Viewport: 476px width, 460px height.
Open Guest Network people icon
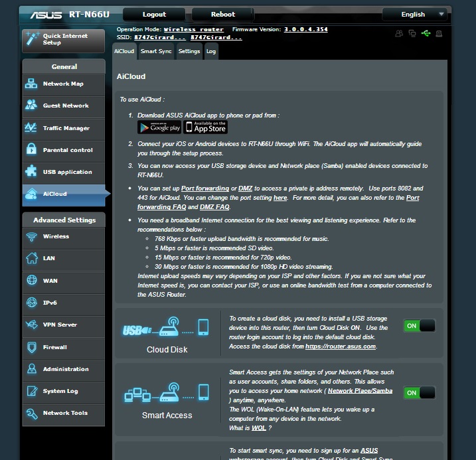click(31, 105)
